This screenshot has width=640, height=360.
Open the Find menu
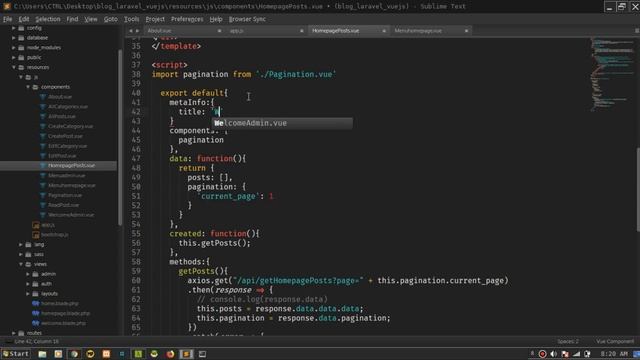pos(72,19)
